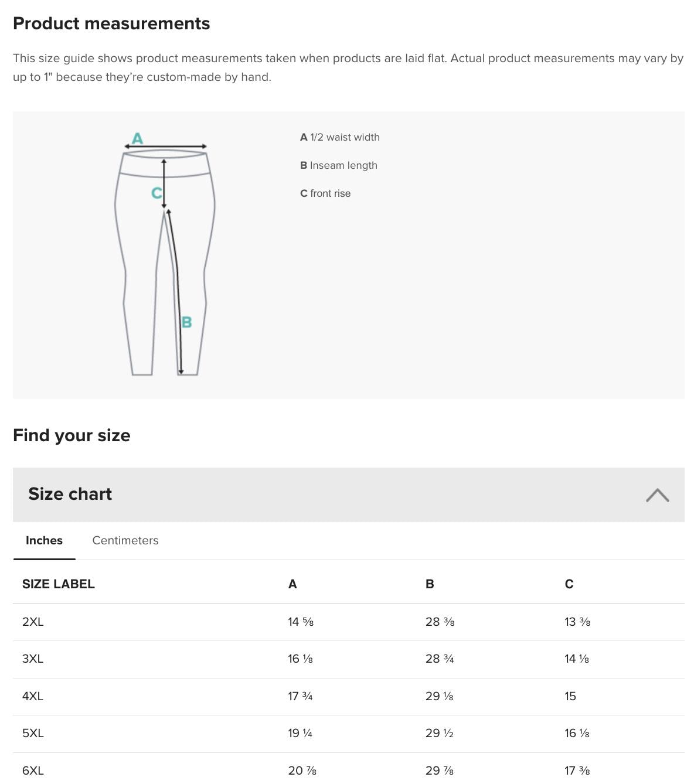Click the label C on the leggings diagram
Image resolution: width=694 pixels, height=784 pixels.
156,192
